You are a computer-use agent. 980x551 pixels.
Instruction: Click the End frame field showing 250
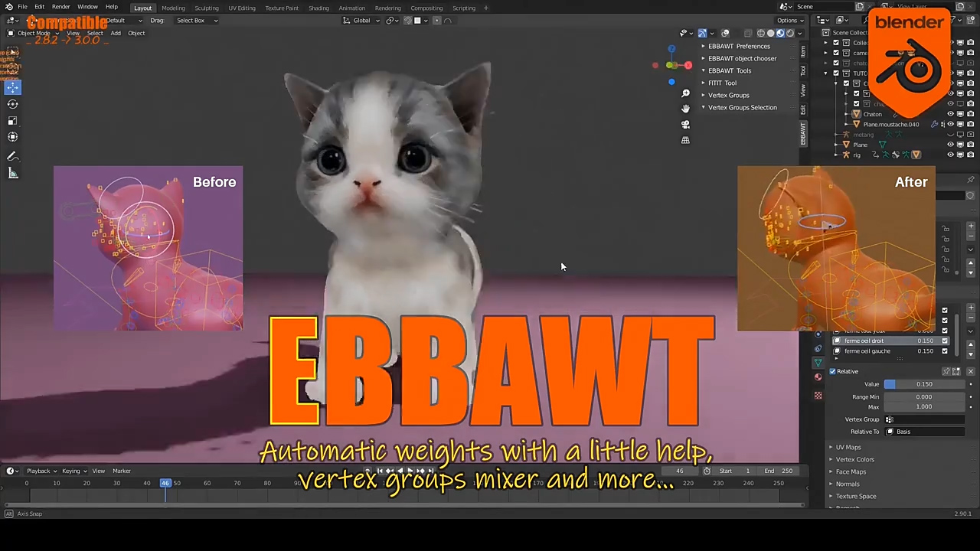(x=778, y=471)
